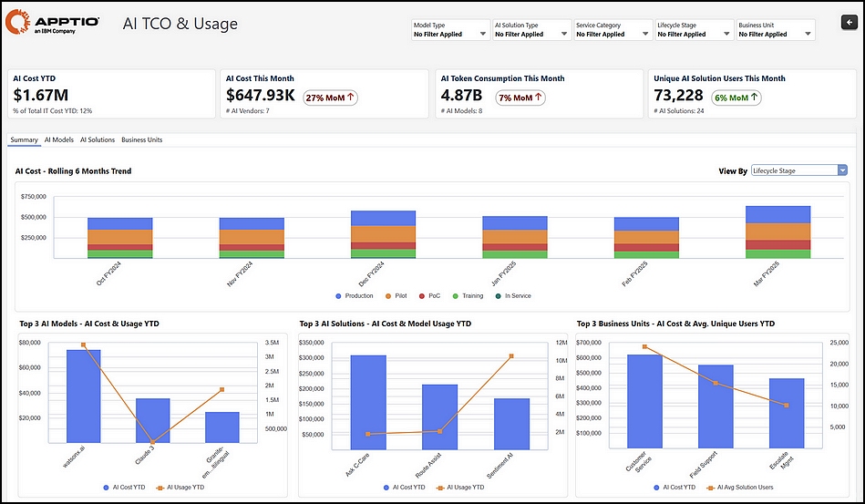
Task: Click the Mar FY2025 stacked bar
Action: [777, 232]
